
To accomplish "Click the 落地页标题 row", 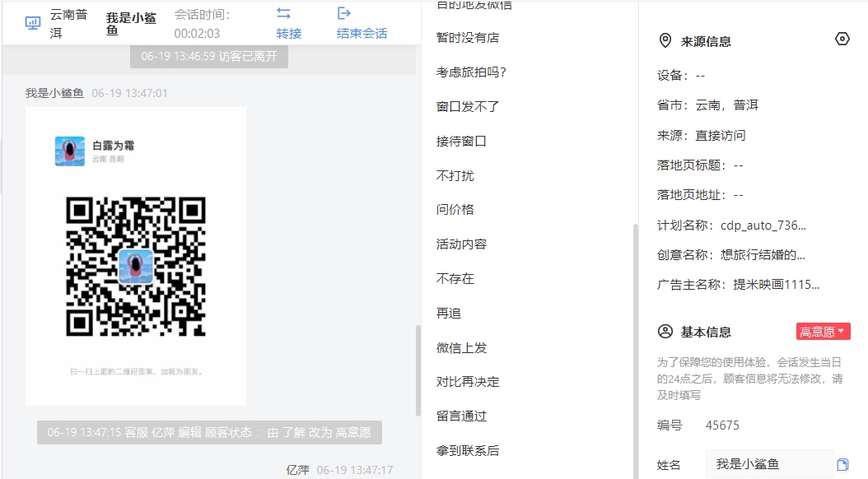I will pos(700,165).
